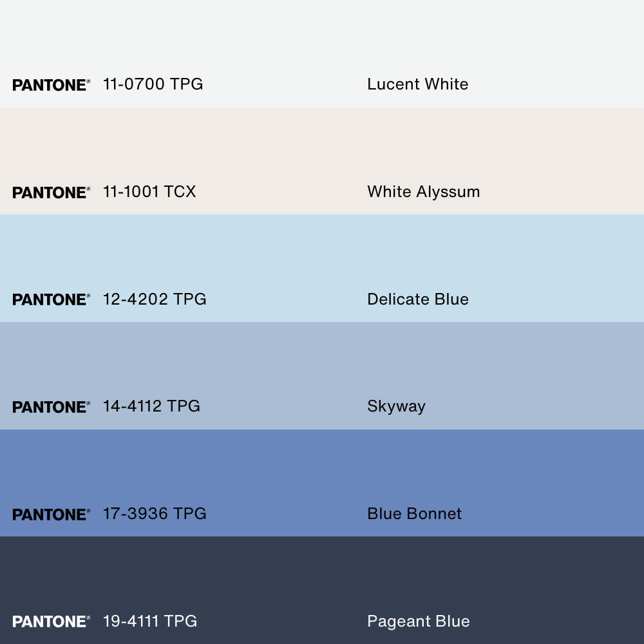Click the Pantone logo on Skyway row
This screenshot has width=644, height=644.
pyautogui.click(x=51, y=407)
